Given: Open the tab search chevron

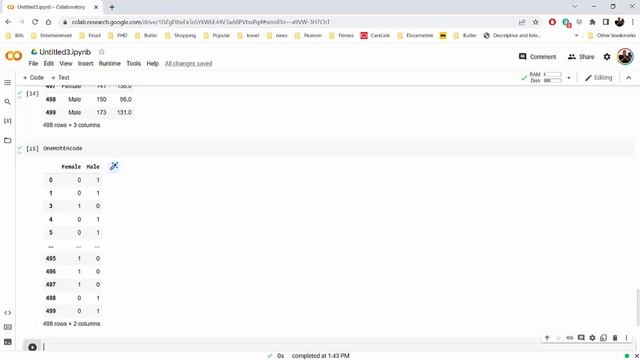Looking at the screenshot, I should tap(575, 7).
